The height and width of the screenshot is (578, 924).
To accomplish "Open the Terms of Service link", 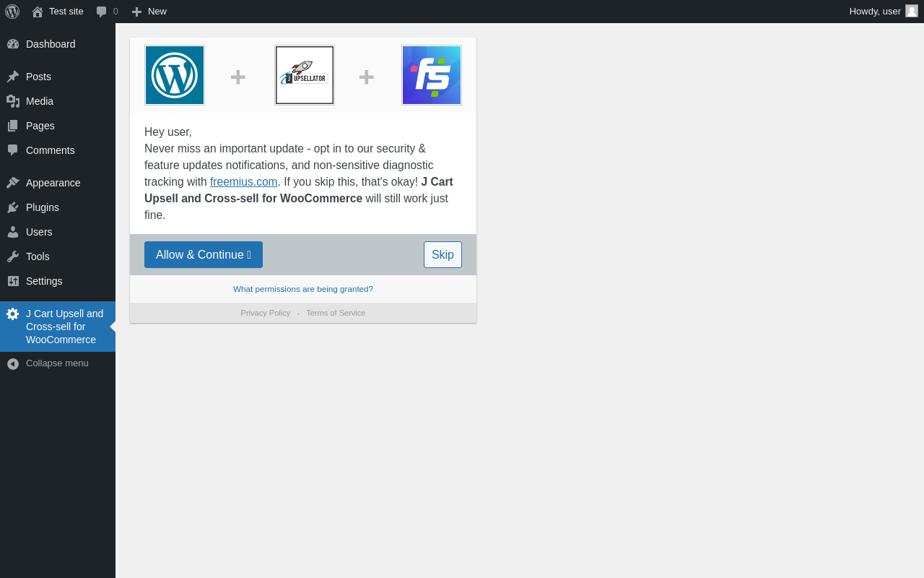I will click(x=336, y=313).
